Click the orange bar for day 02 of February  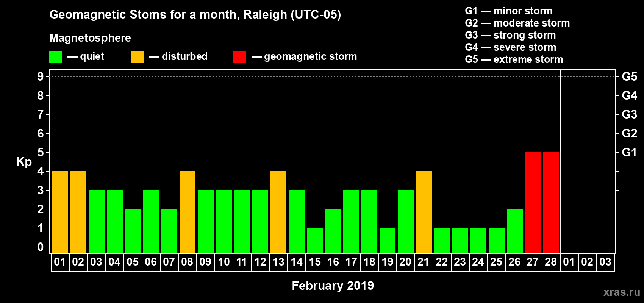tap(78, 212)
